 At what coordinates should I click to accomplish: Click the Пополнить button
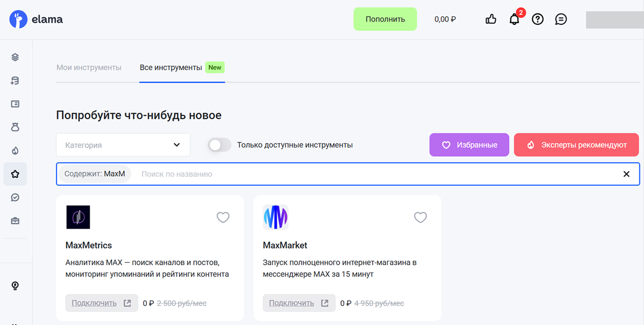(x=385, y=19)
